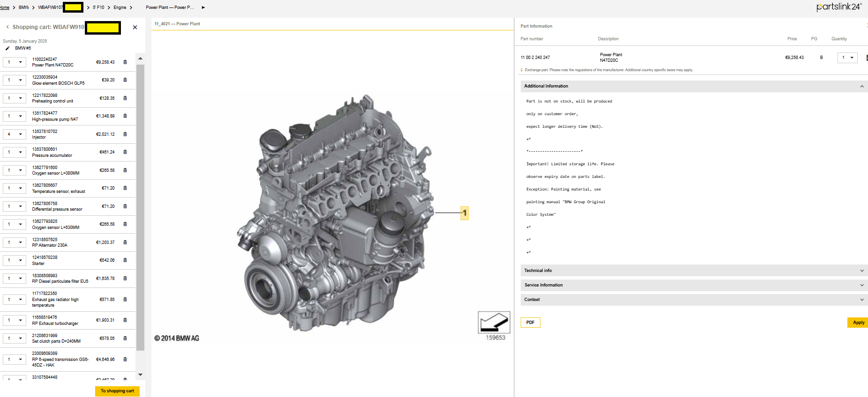Go to Home breadcrumb

pyautogui.click(x=5, y=7)
